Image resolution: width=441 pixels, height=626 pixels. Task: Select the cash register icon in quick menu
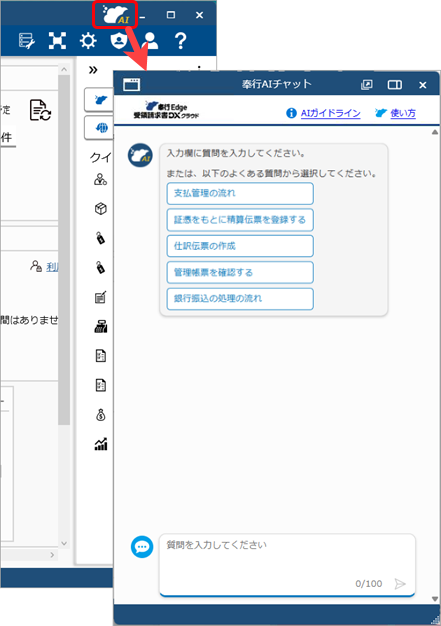tap(101, 327)
